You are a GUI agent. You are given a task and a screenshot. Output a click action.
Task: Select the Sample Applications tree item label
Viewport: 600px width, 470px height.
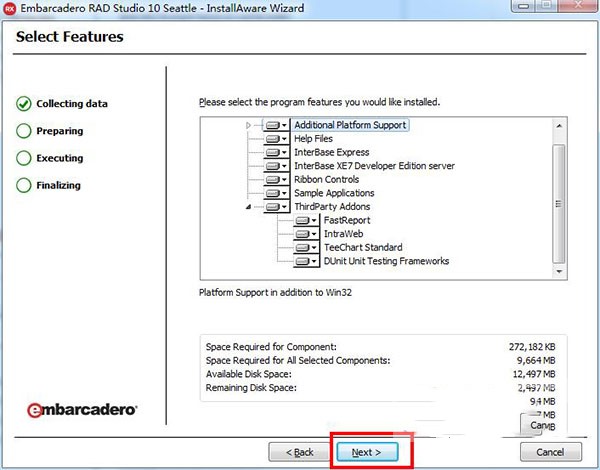click(x=334, y=193)
